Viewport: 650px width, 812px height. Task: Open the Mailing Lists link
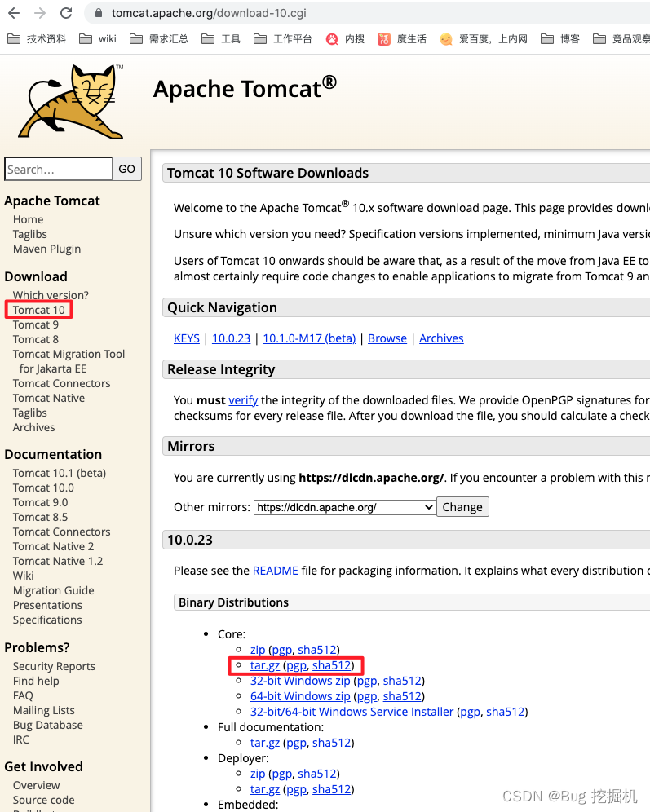click(43, 711)
